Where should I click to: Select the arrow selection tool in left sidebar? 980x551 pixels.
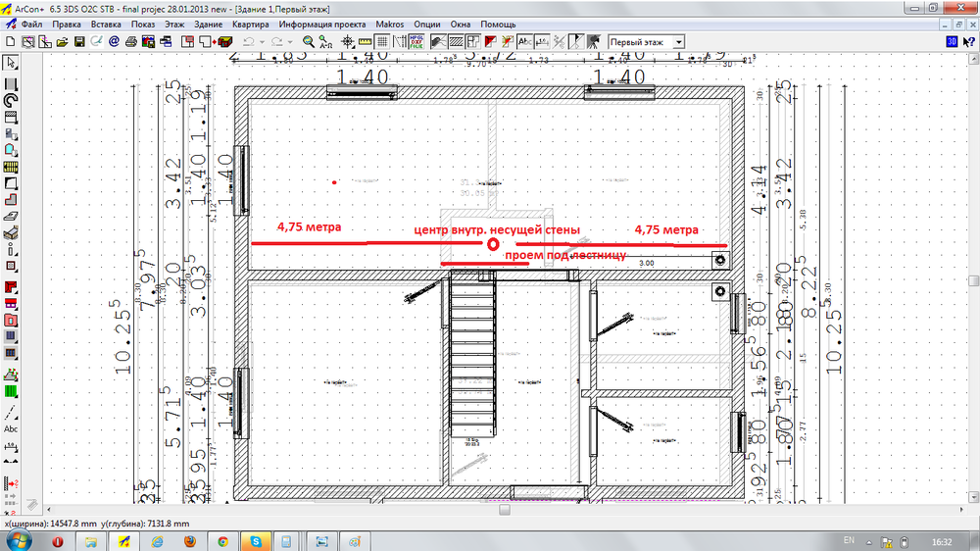coord(11,63)
